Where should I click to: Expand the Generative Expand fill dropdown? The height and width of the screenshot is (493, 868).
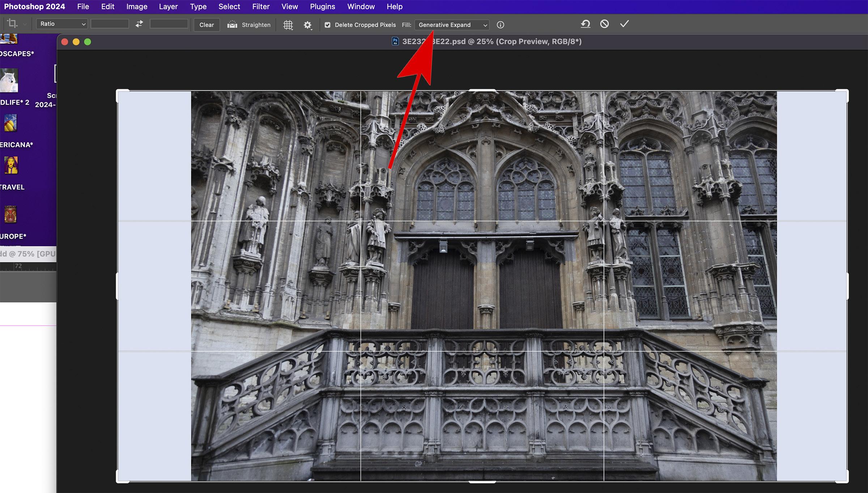point(452,25)
